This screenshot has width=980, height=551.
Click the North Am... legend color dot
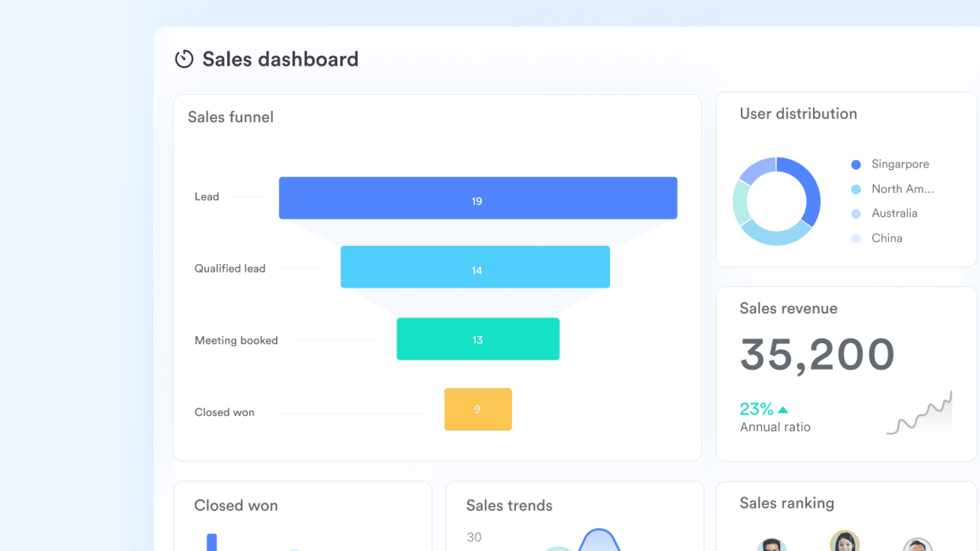point(856,189)
